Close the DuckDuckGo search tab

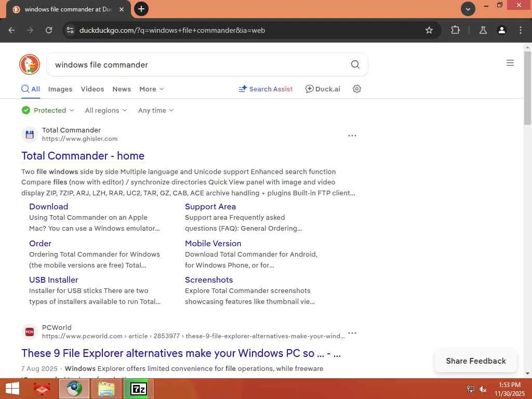122,9
